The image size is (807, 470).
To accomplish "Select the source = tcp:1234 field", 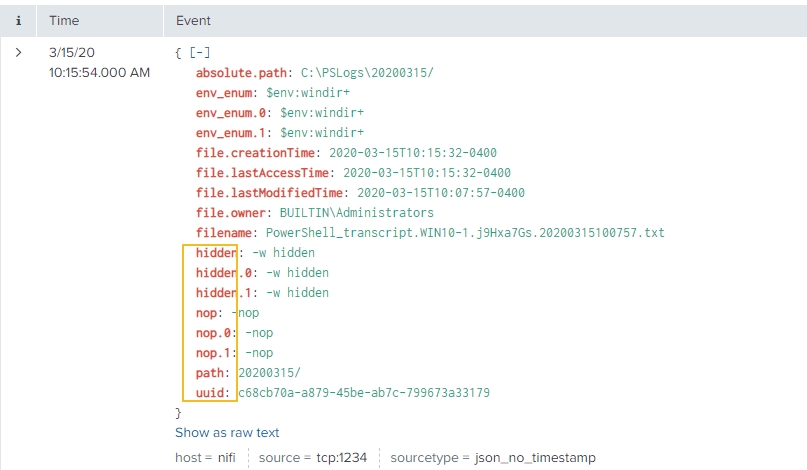I will click(x=312, y=457).
